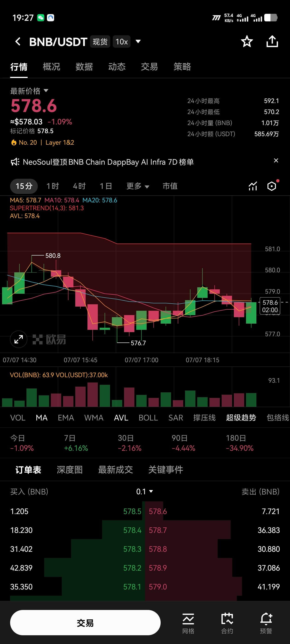Select ask price 579.0 in order book
This screenshot has width=290, height=644.
coord(158,587)
